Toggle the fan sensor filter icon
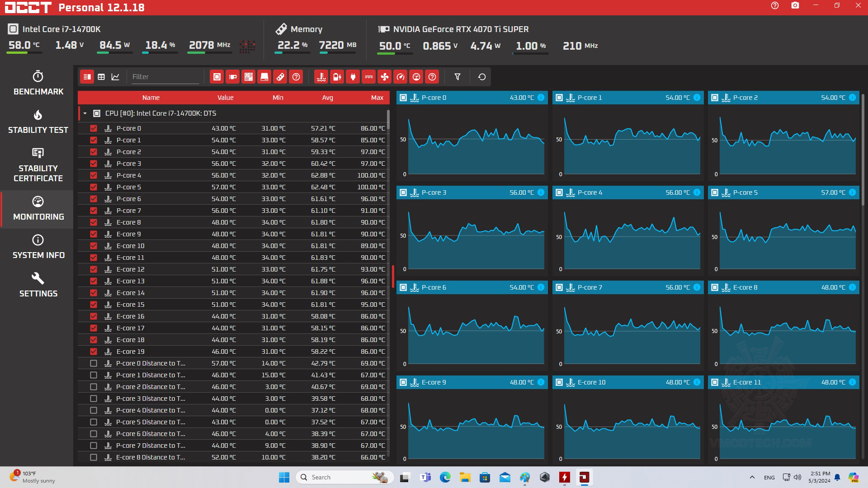This screenshot has width=868, height=488. tap(384, 77)
